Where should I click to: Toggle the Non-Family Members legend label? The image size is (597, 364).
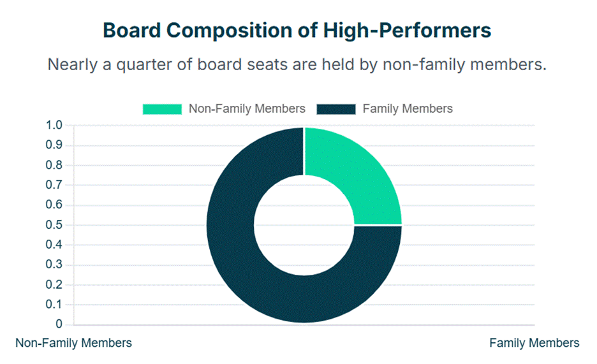[247, 109]
